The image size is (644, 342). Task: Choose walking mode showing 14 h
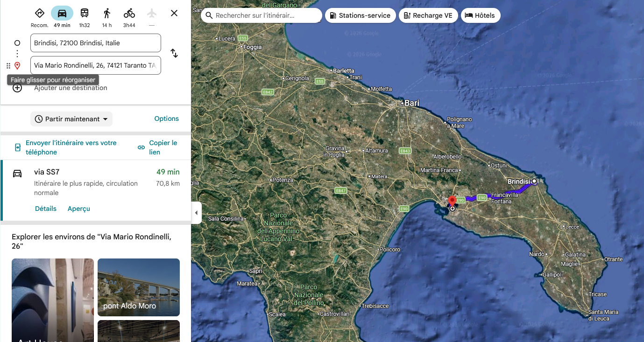[x=107, y=13]
